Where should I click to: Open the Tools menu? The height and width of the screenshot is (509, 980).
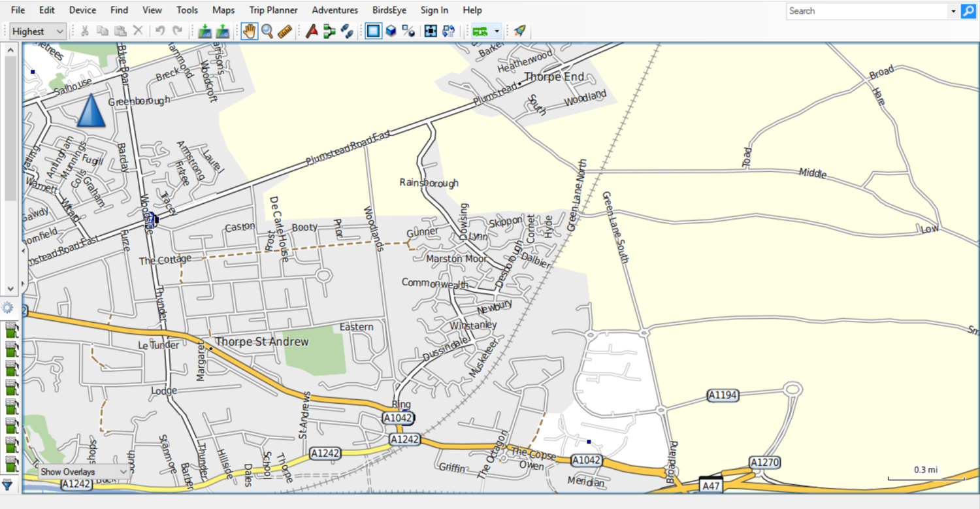pyautogui.click(x=187, y=10)
